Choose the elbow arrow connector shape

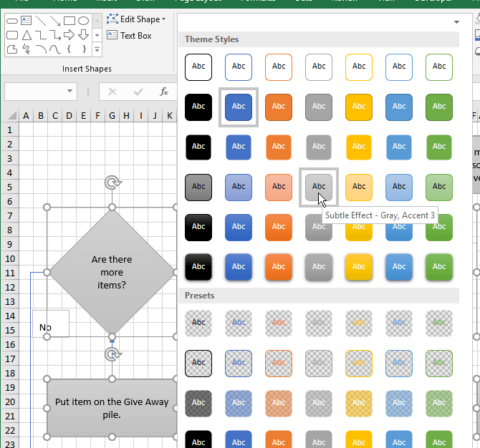click(54, 35)
